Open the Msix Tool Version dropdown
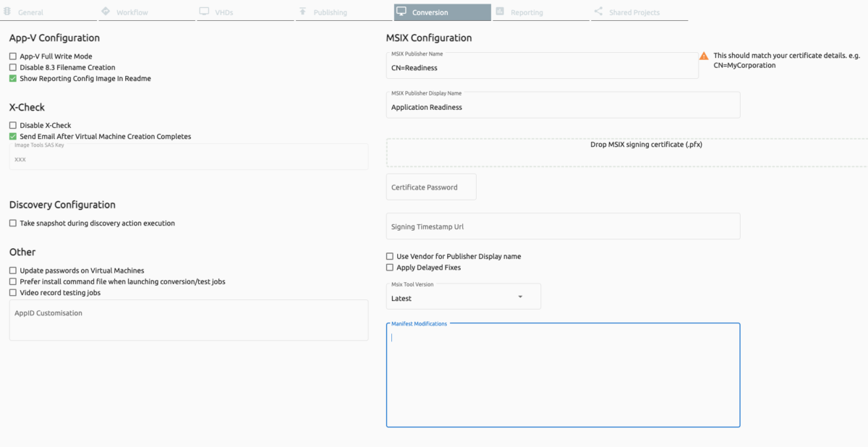The width and height of the screenshot is (868, 447). [464, 297]
